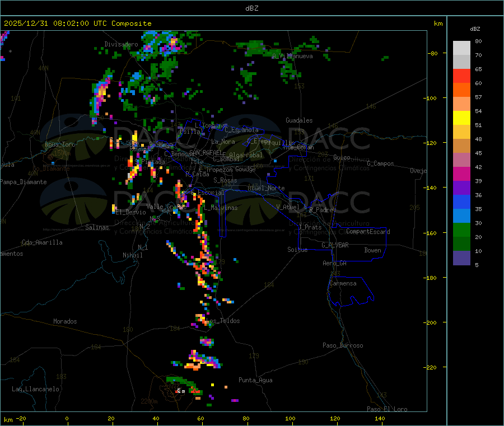The image size is (504, 426).
Task: Select the 80 dBZ light gray swatch
Action: (x=461, y=48)
